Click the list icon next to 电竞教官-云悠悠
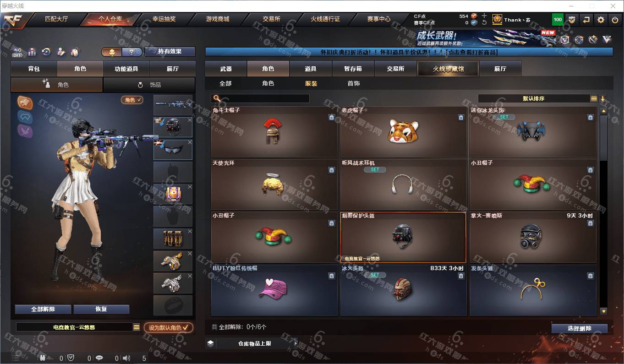Image resolution: width=624 pixels, height=364 pixels. coord(136,327)
